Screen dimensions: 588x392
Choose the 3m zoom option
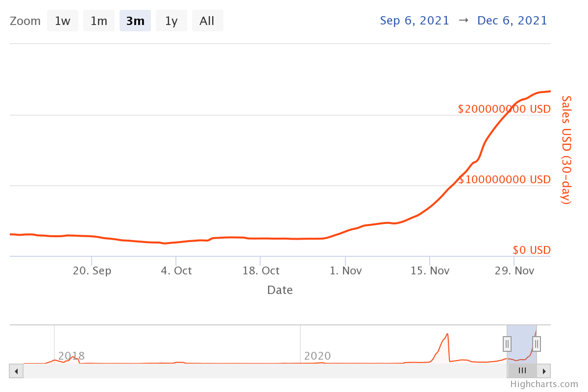coord(135,21)
